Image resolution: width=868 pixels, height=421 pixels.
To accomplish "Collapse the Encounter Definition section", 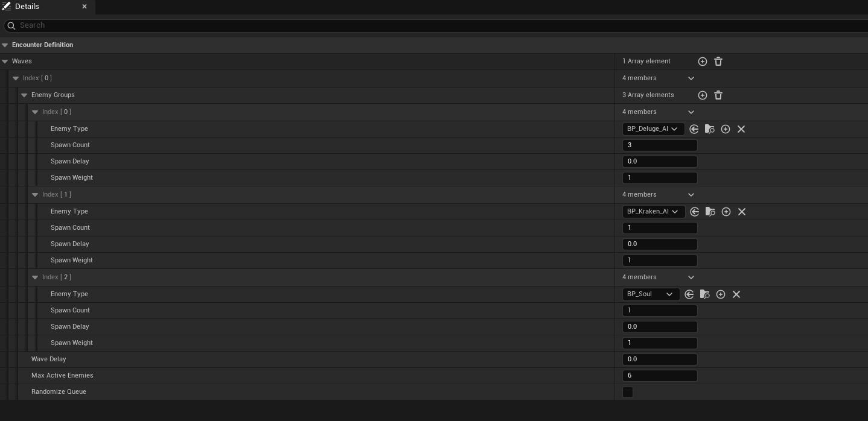I will [x=5, y=45].
